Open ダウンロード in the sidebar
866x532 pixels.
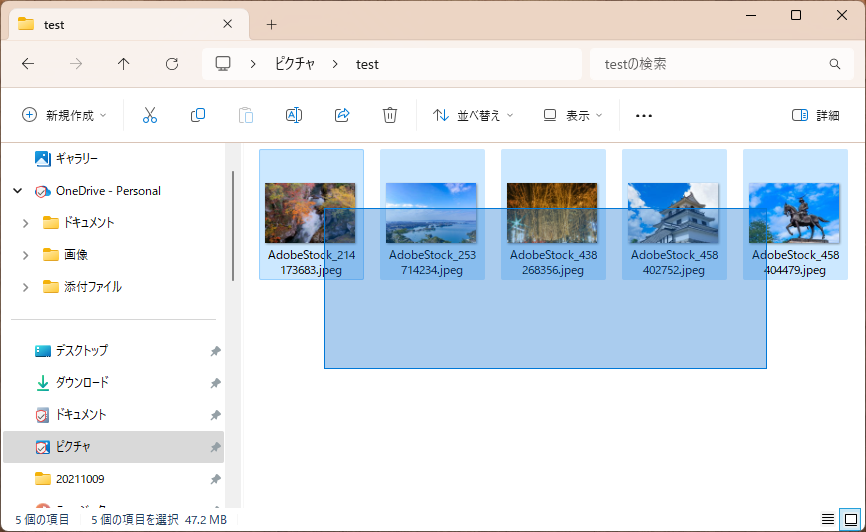(x=82, y=383)
